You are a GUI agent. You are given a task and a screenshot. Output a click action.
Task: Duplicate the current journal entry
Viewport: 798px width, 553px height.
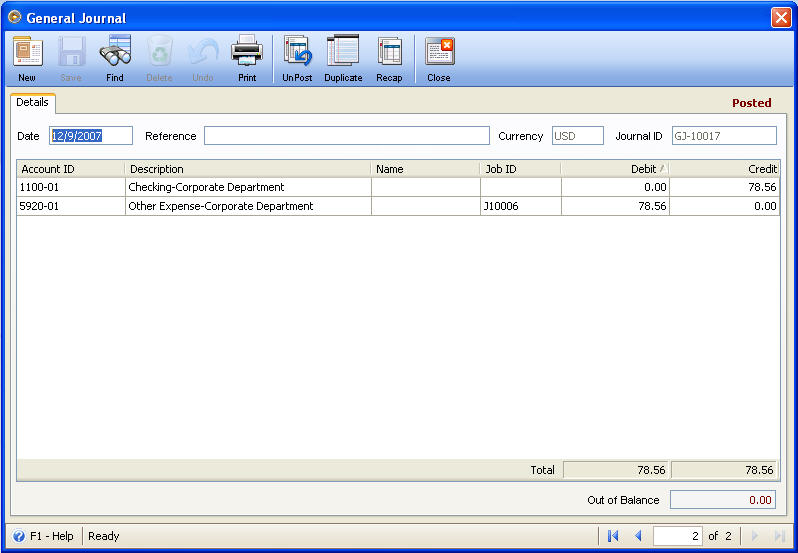coord(343,59)
